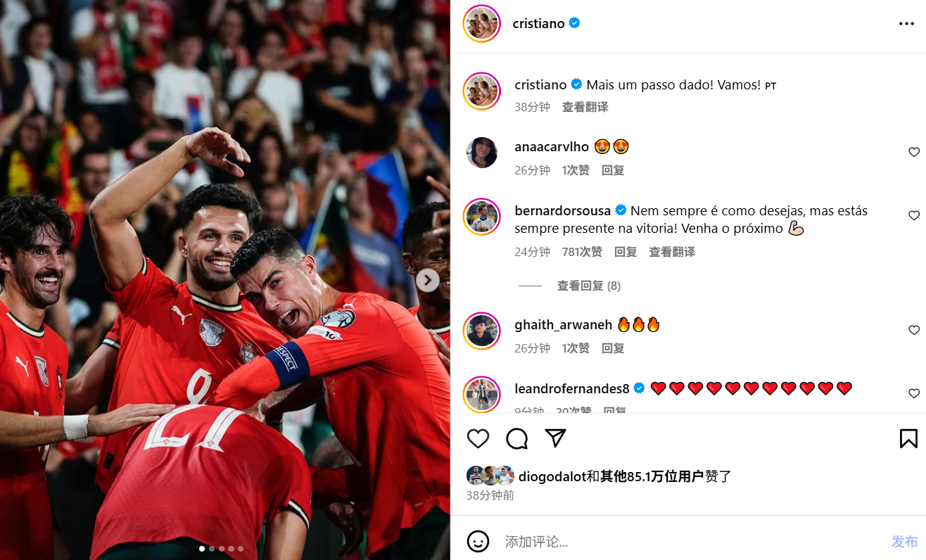Expand 查看回复 (8) replies

[x=589, y=286]
